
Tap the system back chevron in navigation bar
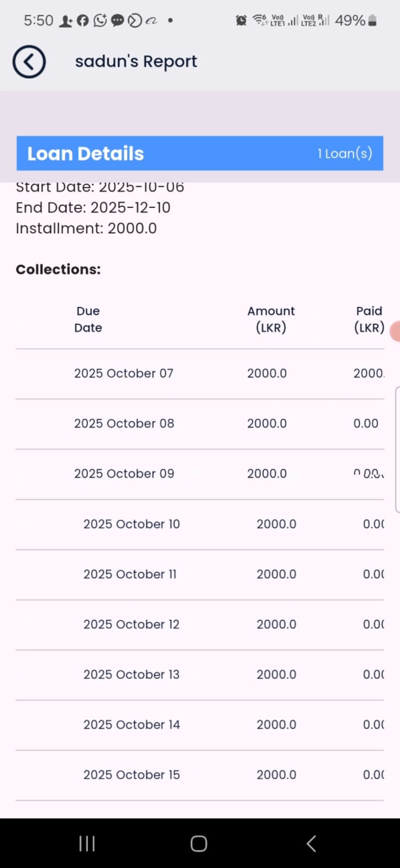point(311,843)
